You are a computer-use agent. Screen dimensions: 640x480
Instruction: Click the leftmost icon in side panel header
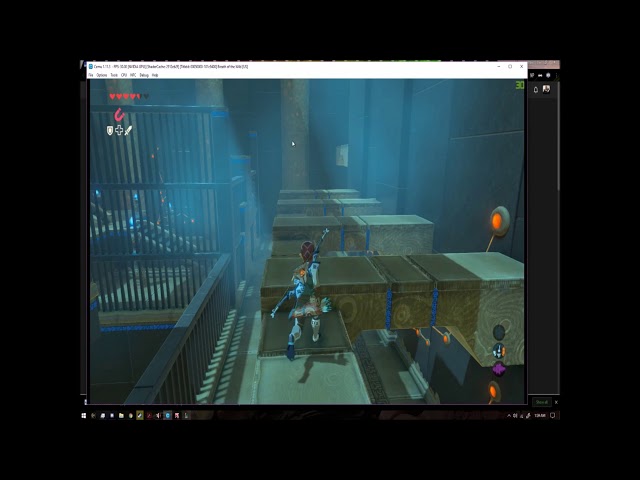click(532, 75)
